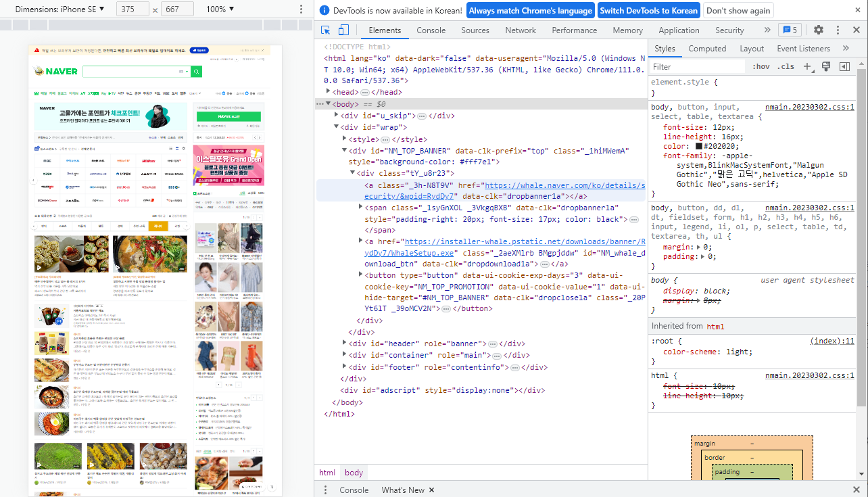
Task: Switch to the Network panel tab
Action: [x=521, y=30]
